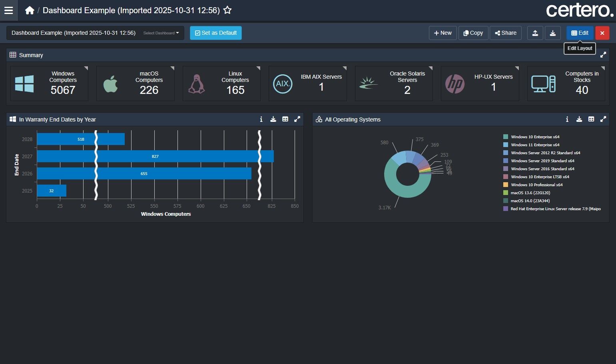The height and width of the screenshot is (364, 616).
Task: Open the Windows Computers summary tile
Action: [49, 83]
